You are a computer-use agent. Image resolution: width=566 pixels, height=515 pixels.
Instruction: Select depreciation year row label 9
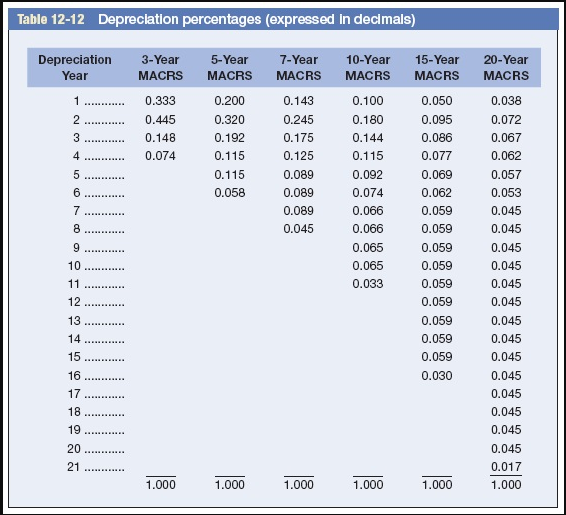coord(76,248)
